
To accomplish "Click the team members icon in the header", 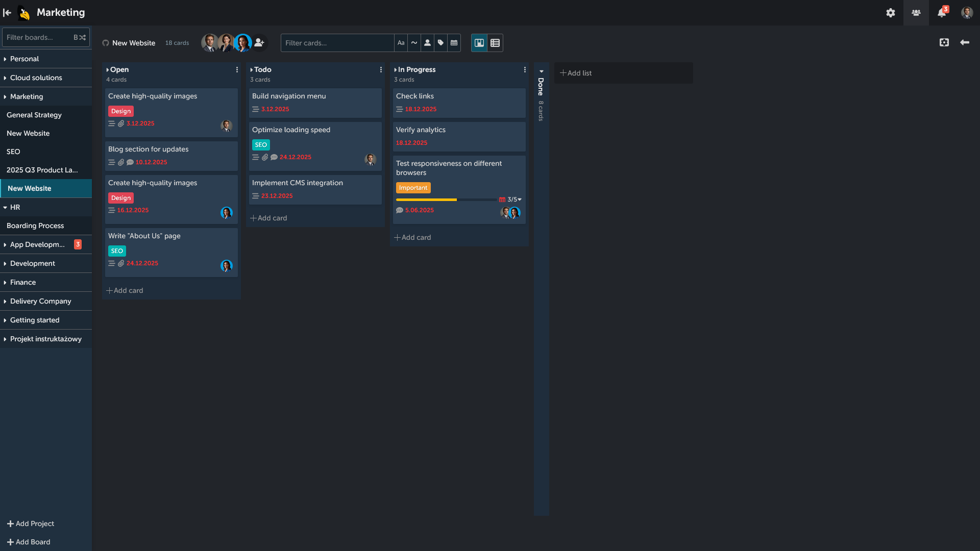I will 916,12.
